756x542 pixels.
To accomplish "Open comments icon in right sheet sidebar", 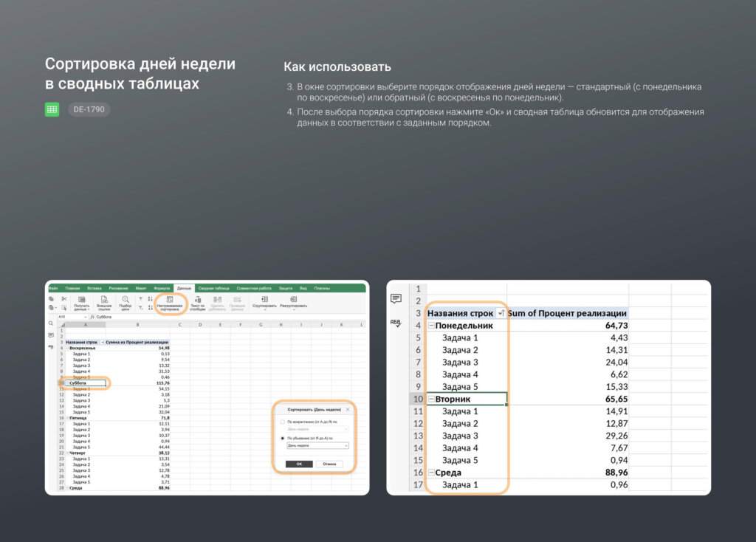I will click(x=396, y=298).
